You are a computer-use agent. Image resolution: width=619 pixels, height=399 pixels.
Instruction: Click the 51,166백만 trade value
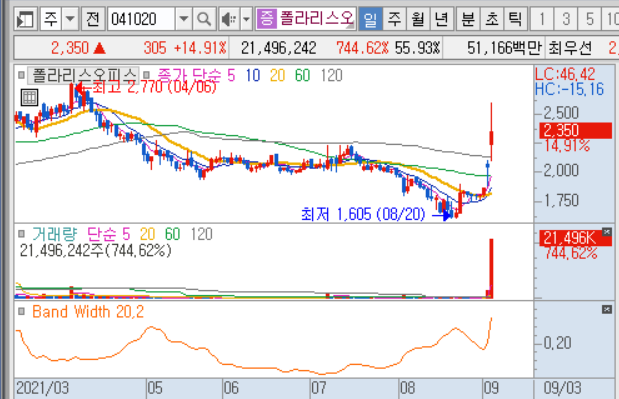pos(504,48)
